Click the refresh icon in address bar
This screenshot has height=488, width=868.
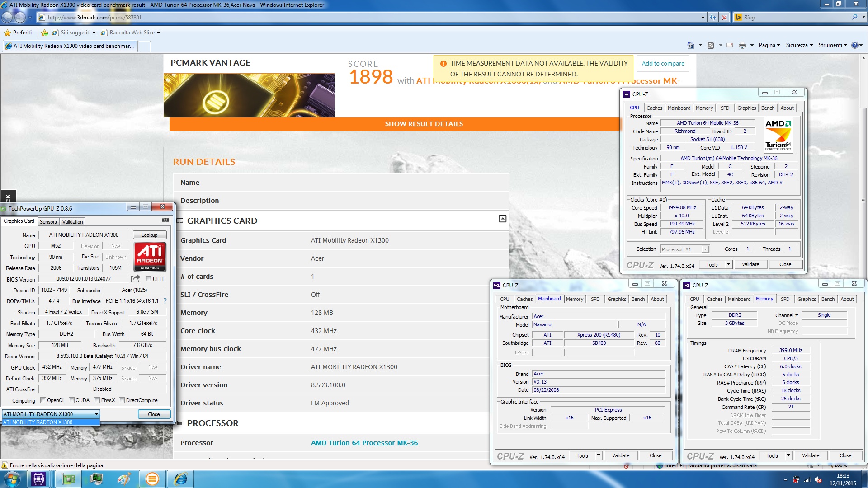click(x=713, y=18)
